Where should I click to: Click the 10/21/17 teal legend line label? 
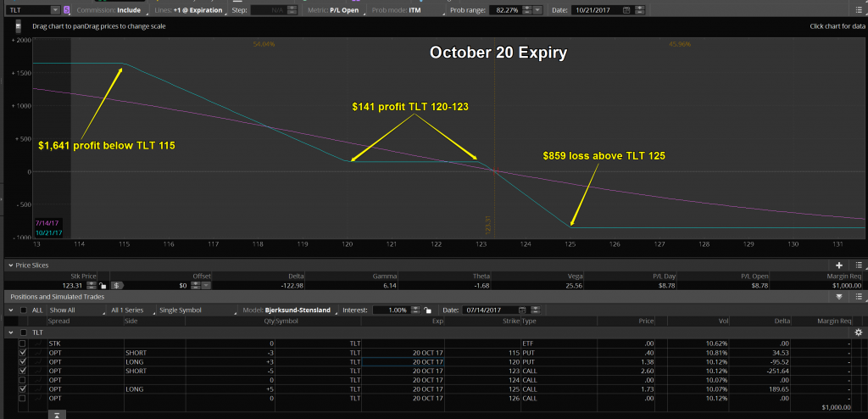point(47,232)
